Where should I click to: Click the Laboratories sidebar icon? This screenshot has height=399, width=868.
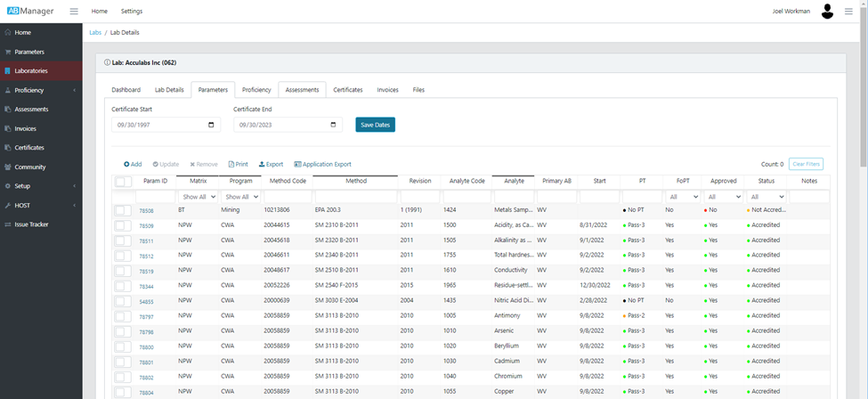8,71
